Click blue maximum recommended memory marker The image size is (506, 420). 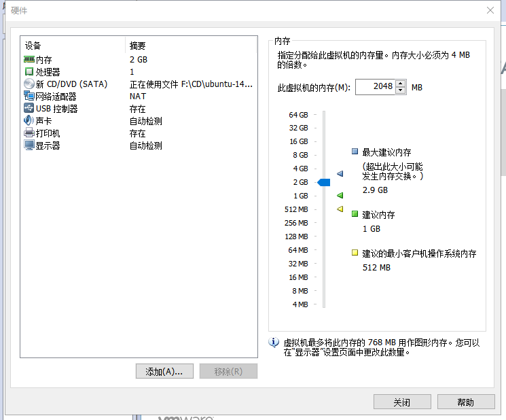coord(340,174)
